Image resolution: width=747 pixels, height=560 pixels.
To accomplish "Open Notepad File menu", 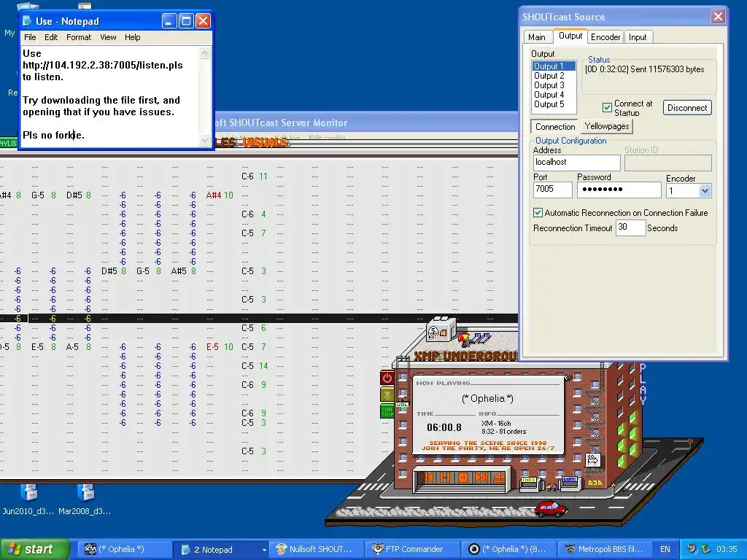I will tap(29, 37).
